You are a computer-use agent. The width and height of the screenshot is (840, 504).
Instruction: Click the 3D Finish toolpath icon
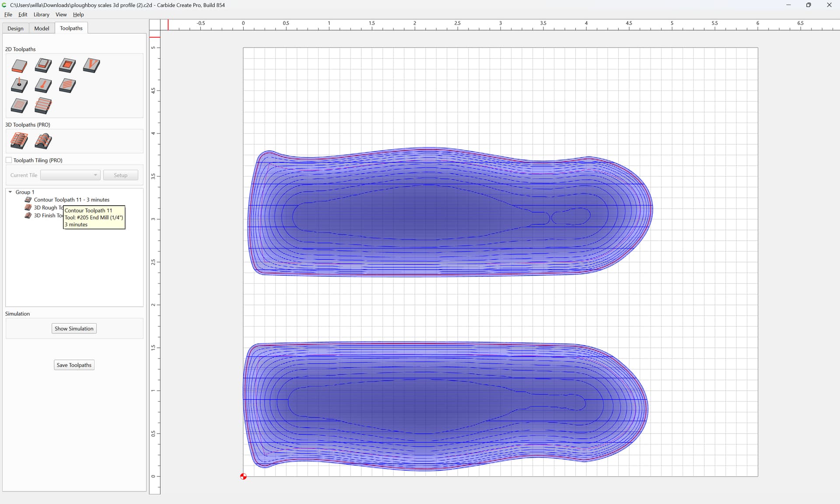(x=43, y=141)
